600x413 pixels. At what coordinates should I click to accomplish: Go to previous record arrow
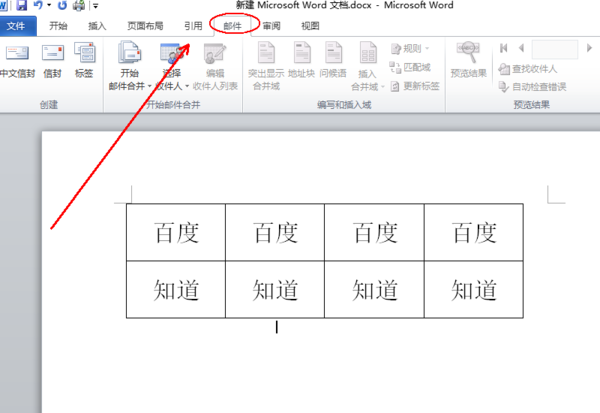click(521, 48)
